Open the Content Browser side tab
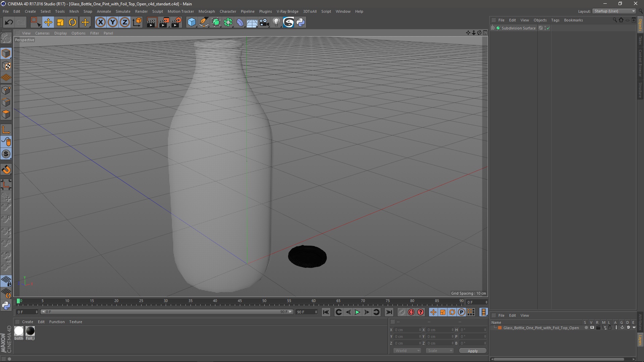 click(x=640, y=63)
